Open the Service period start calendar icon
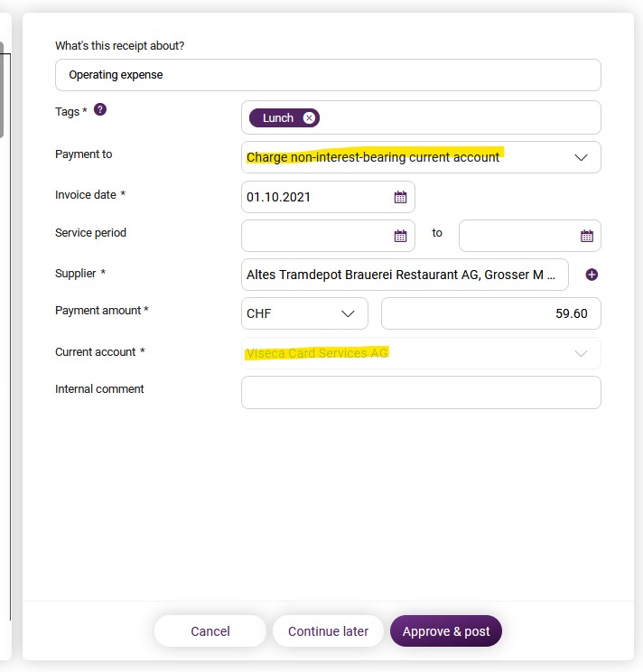 400,236
